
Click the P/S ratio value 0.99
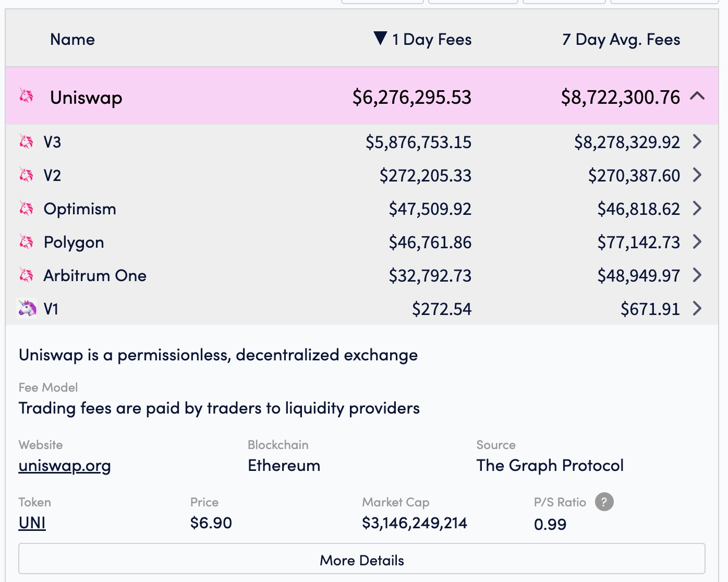550,524
